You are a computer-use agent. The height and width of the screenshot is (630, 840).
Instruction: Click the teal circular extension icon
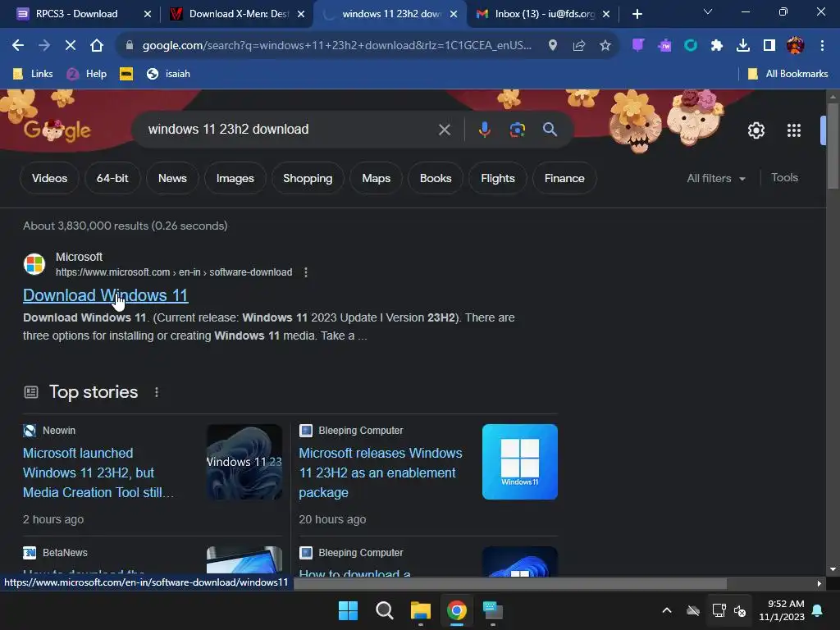click(691, 46)
